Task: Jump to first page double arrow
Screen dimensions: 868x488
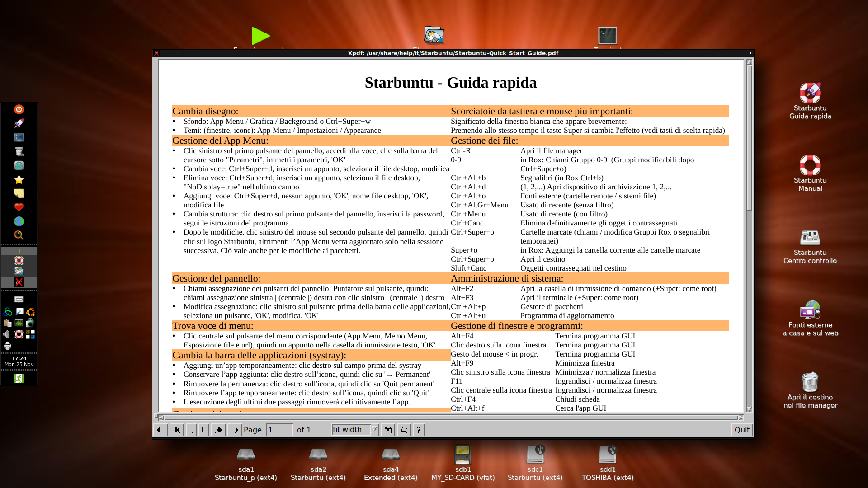Action: coord(177,430)
